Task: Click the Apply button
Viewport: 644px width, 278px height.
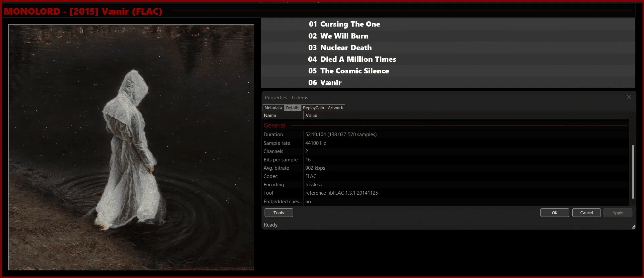Action: click(618, 213)
